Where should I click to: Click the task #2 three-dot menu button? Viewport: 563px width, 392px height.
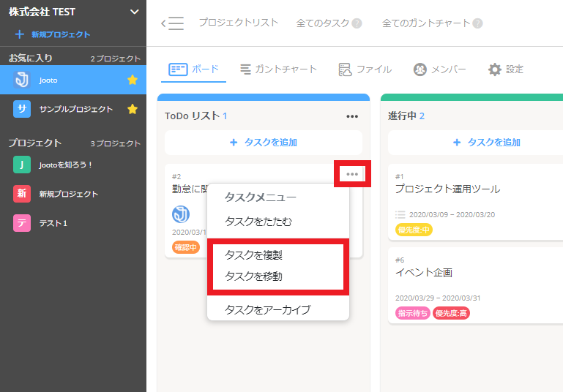(352, 174)
